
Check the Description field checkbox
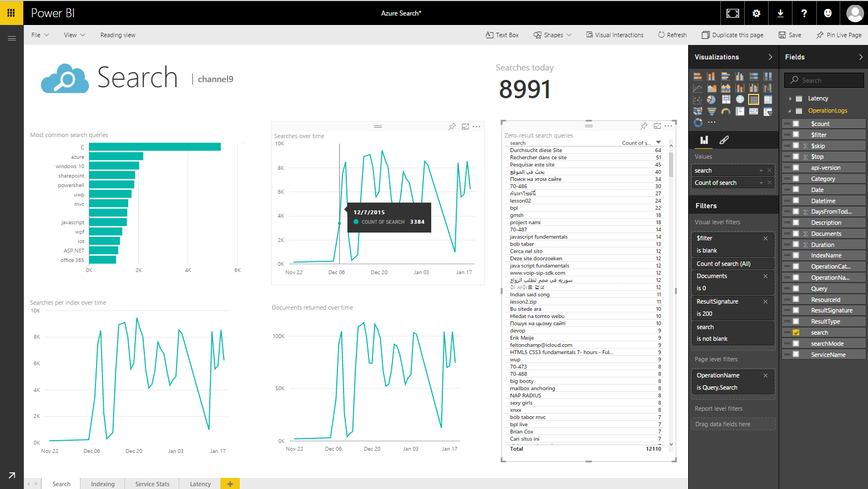pyautogui.click(x=796, y=223)
